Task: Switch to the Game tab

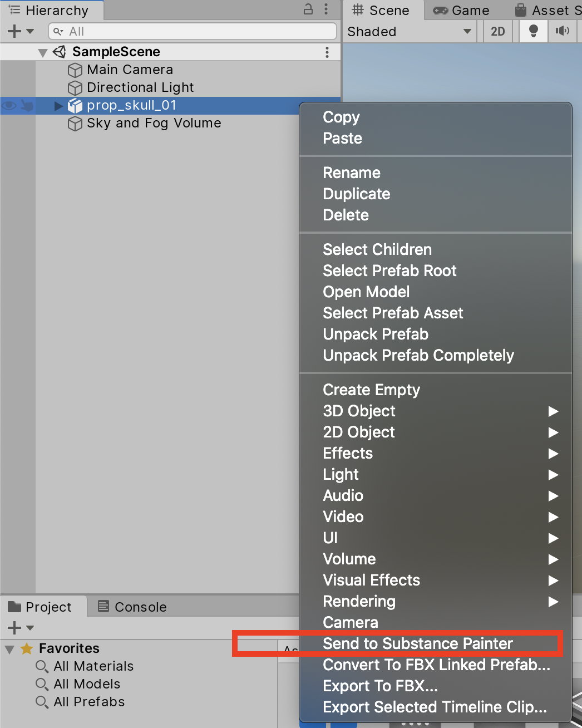Action: 462,11
